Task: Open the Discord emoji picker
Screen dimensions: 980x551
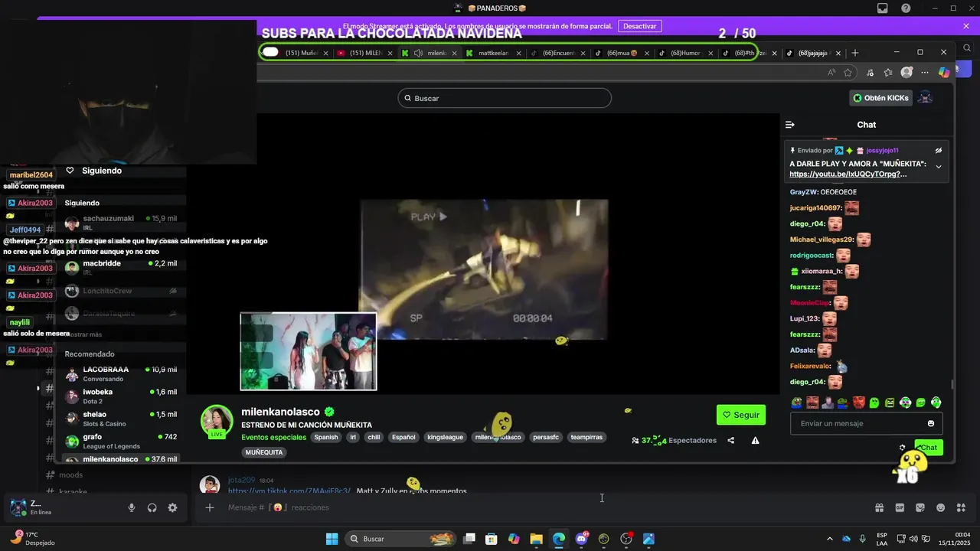Action: pos(941,507)
